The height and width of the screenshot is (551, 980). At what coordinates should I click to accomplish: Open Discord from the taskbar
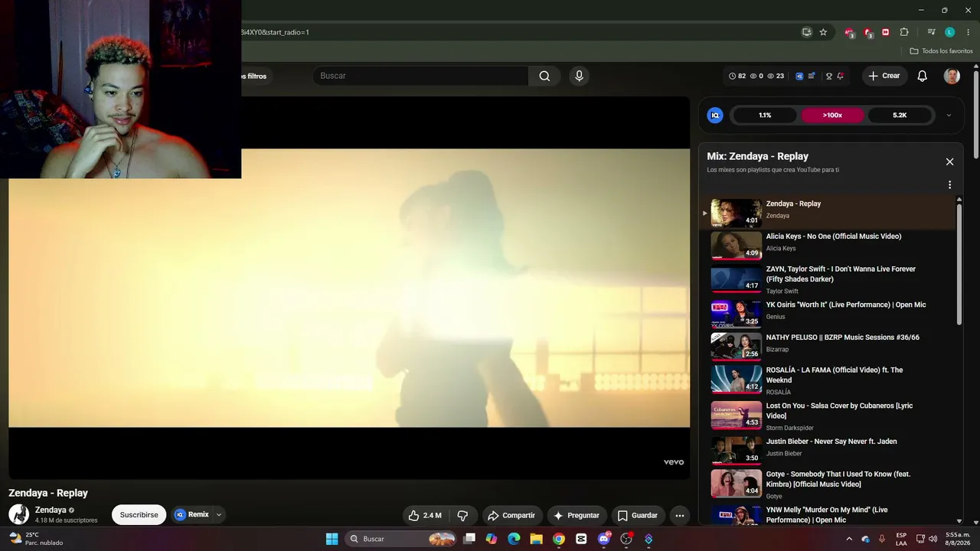click(x=604, y=539)
